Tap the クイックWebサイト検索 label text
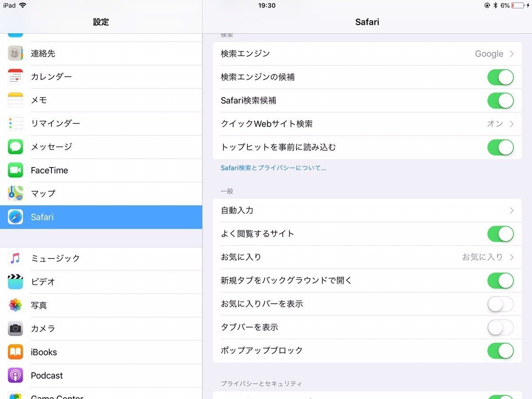The width and height of the screenshot is (532, 399). pyautogui.click(x=267, y=124)
